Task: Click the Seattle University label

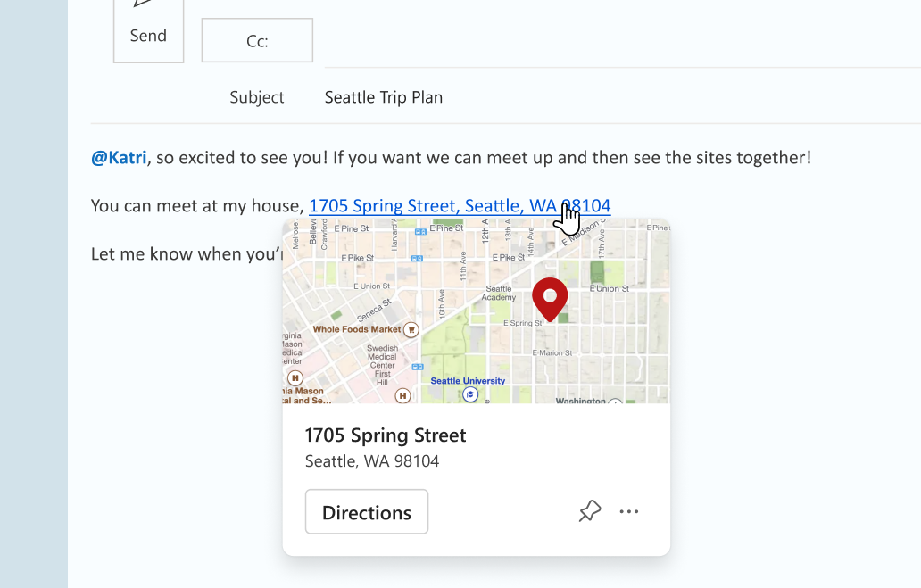Action: [468, 381]
